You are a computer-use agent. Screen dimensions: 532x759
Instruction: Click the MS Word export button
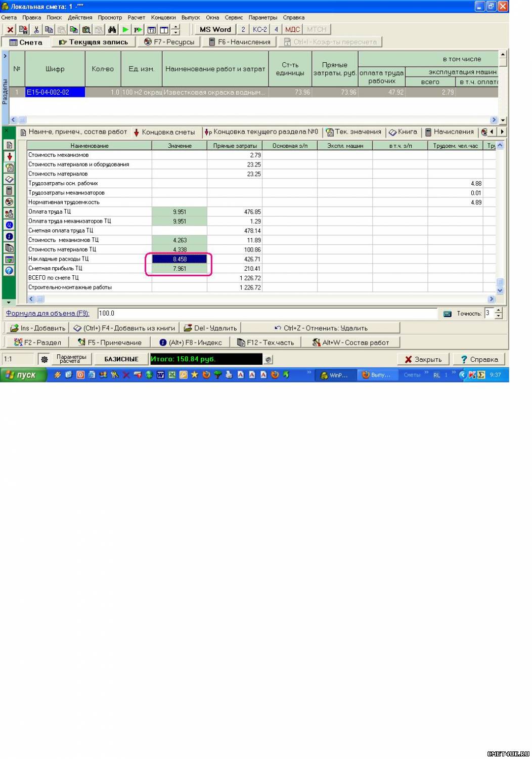[x=215, y=29]
